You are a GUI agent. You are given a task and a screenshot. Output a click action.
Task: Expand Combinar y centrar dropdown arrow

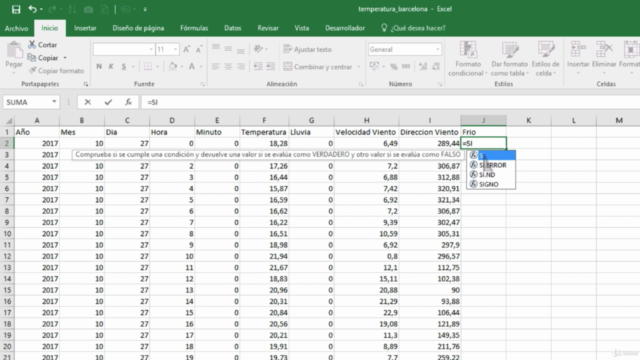359,67
